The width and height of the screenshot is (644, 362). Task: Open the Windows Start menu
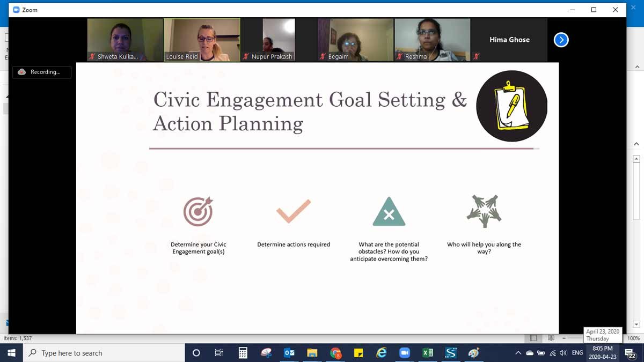(11, 353)
